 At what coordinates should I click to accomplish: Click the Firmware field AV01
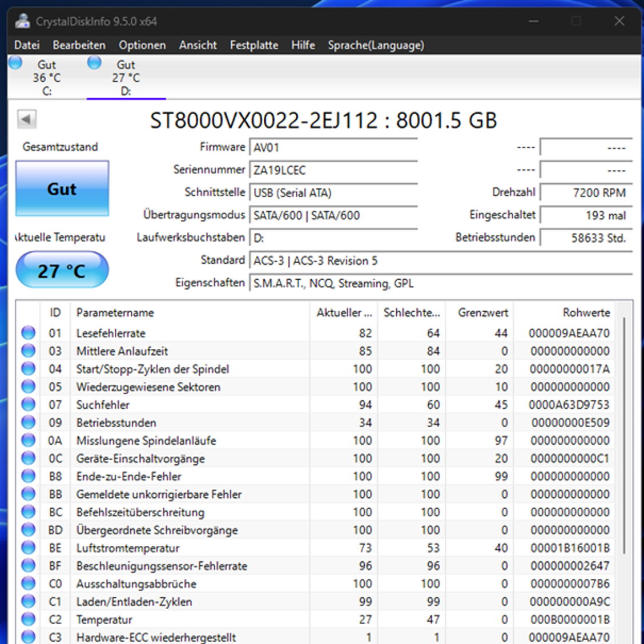pos(333,147)
